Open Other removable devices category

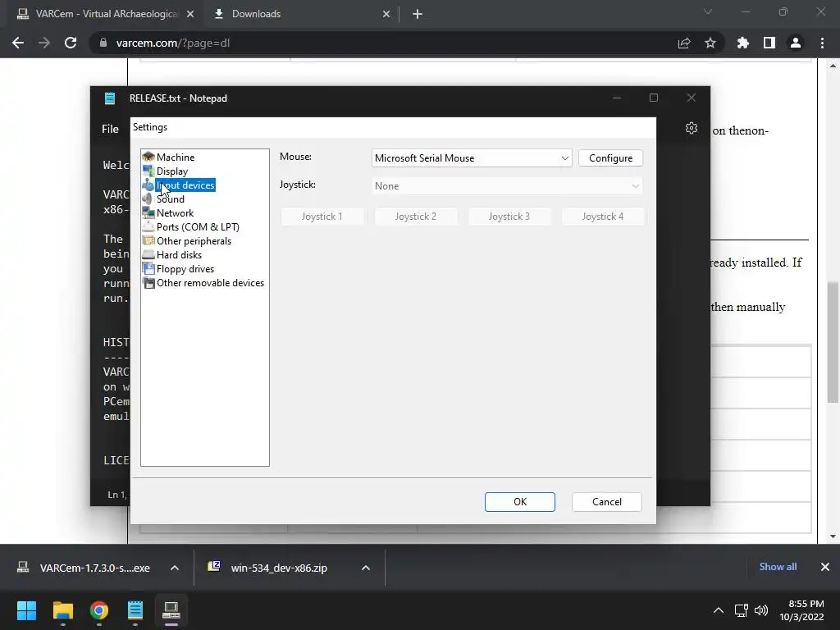tap(210, 282)
